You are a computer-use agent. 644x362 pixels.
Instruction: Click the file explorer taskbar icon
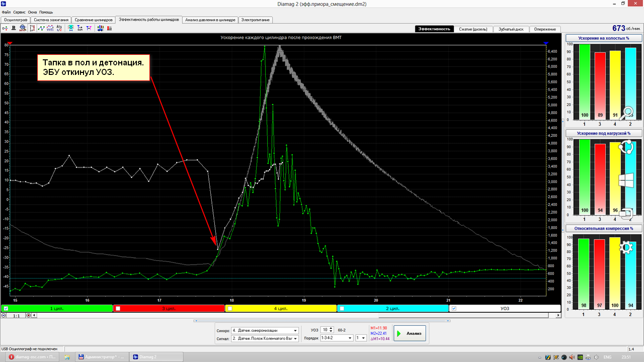pyautogui.click(x=67, y=357)
